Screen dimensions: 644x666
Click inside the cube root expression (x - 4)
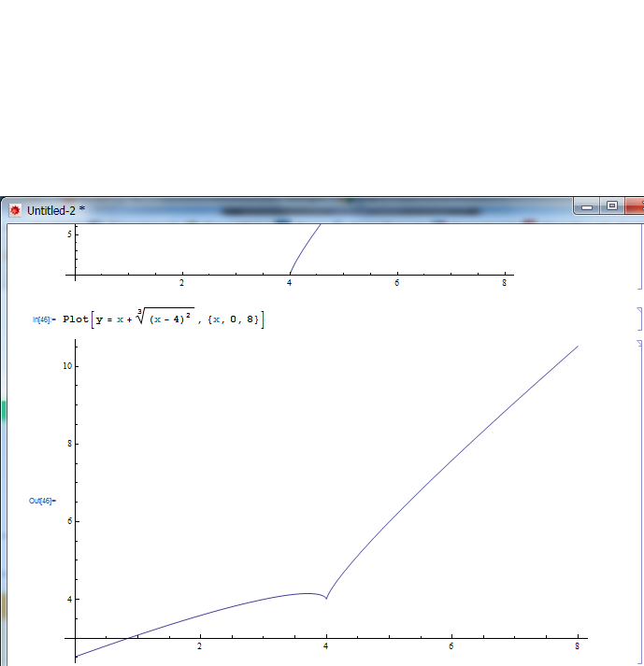click(x=170, y=319)
